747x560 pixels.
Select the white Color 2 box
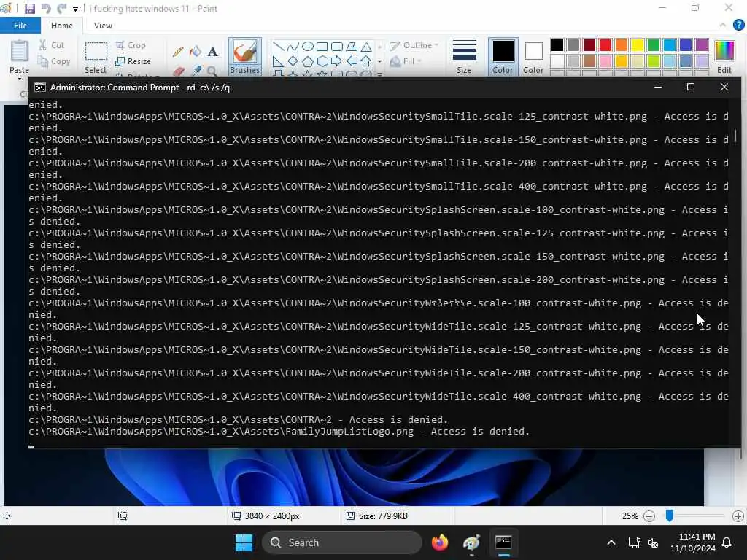(533, 57)
